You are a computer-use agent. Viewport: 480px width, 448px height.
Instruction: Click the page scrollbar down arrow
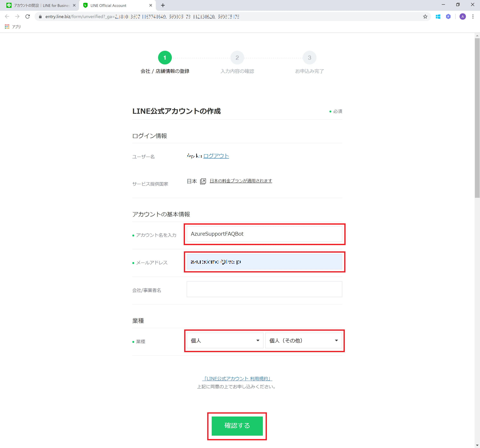coord(477,445)
